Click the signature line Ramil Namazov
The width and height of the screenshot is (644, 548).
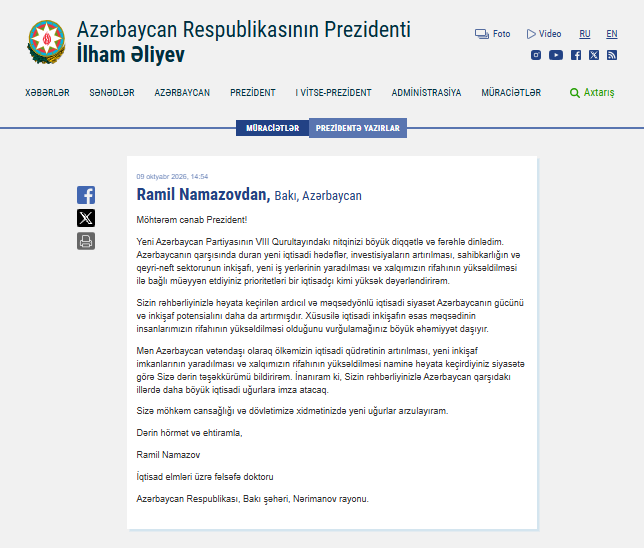pyautogui.click(x=168, y=455)
